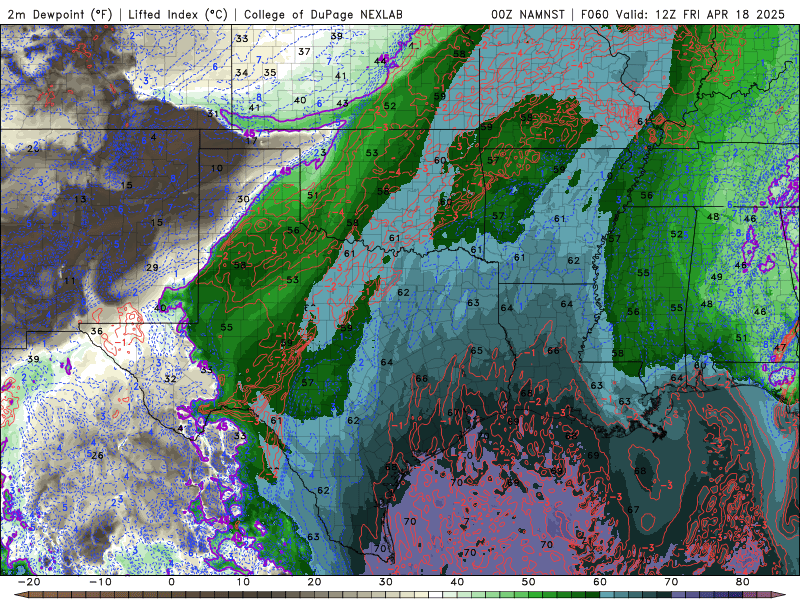This screenshot has width=800, height=600.
Task: Click the -10 label on the color scale
Action: (x=100, y=582)
